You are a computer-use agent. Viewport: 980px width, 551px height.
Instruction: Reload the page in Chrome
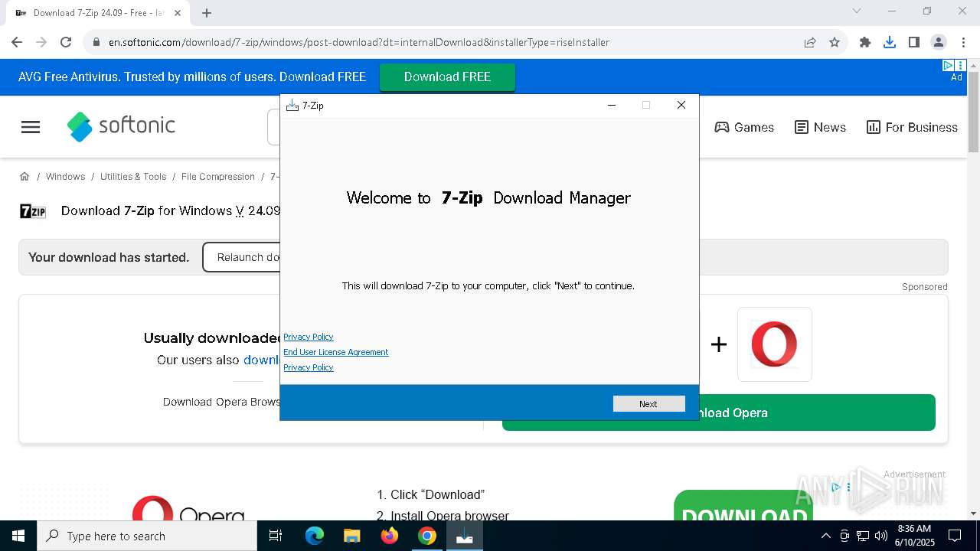tap(66, 42)
